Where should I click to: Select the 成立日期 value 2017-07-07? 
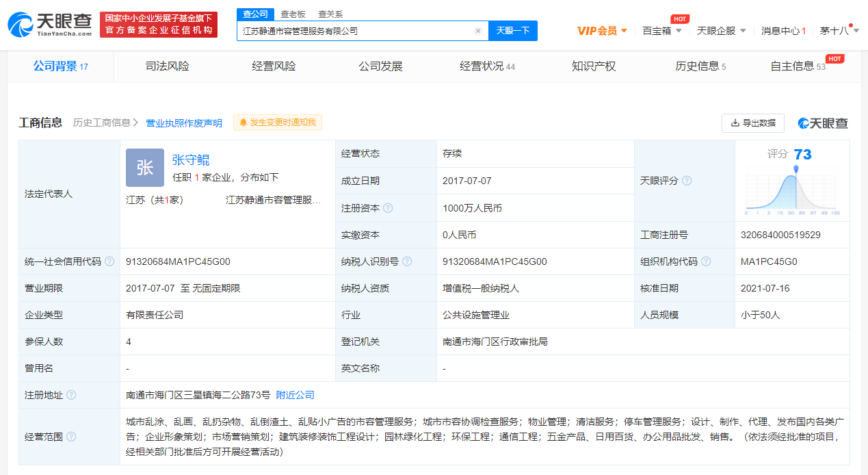[467, 181]
